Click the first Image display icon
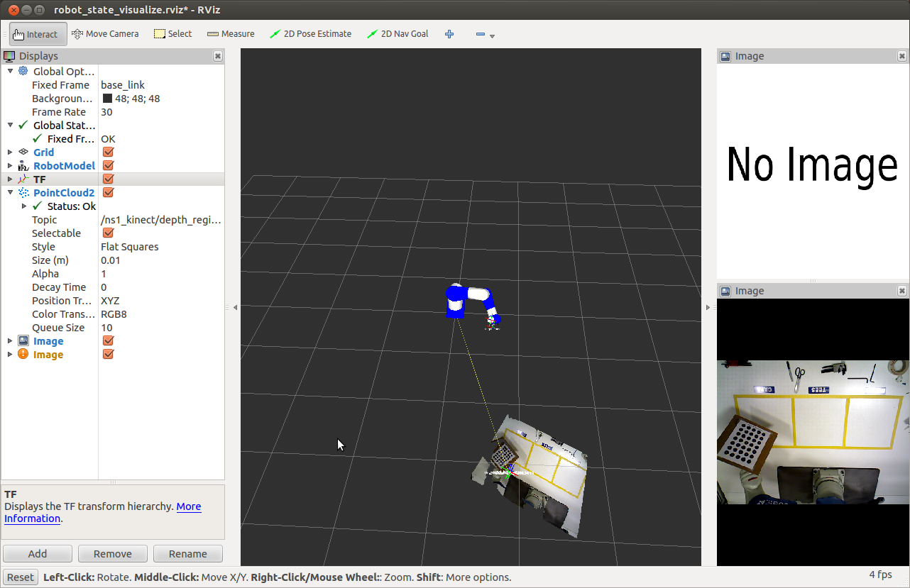Viewport: 910px width, 588px height. pos(23,341)
